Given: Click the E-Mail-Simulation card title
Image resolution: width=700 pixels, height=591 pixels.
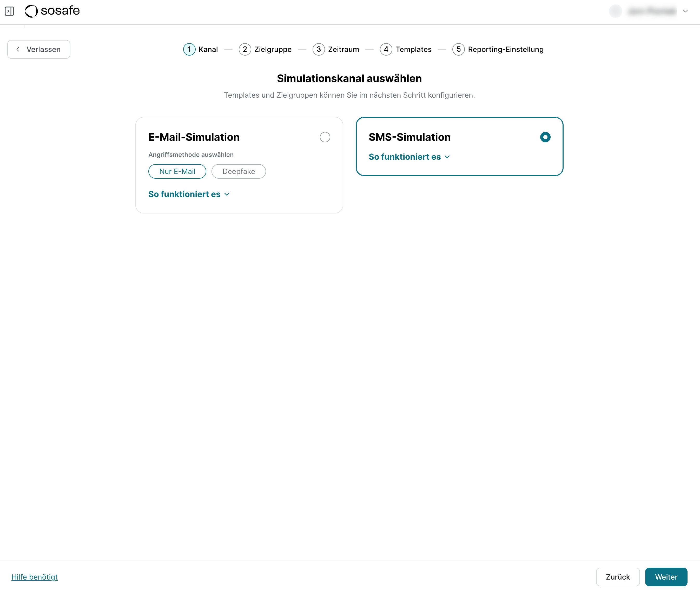Looking at the screenshot, I should coord(194,137).
